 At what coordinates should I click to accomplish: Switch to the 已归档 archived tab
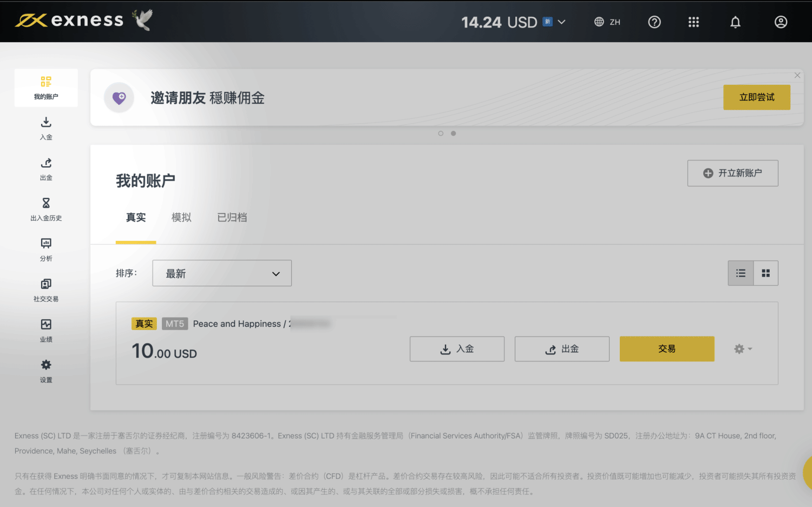[232, 218]
